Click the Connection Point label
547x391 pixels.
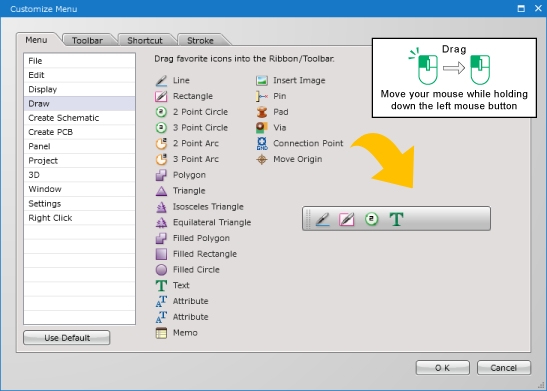(308, 143)
